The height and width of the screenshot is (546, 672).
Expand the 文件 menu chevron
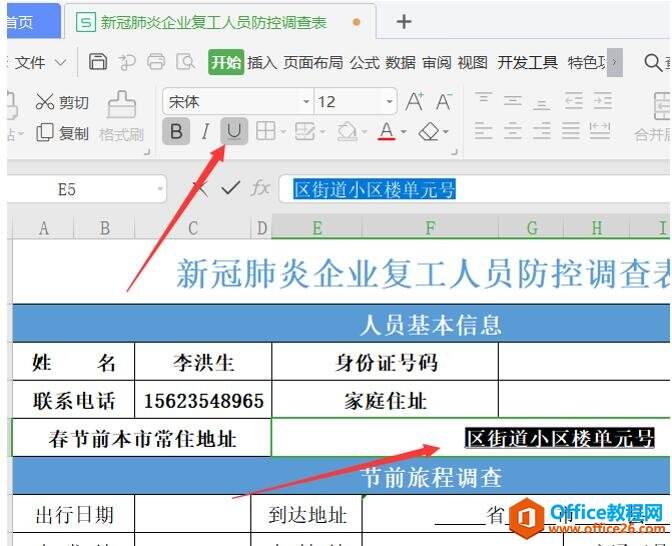(61, 63)
